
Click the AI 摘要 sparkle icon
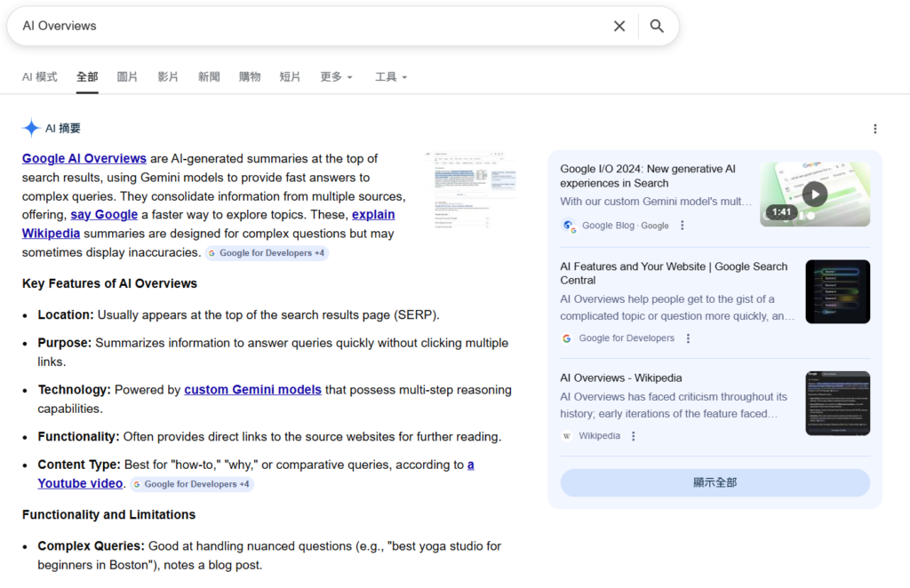(31, 129)
